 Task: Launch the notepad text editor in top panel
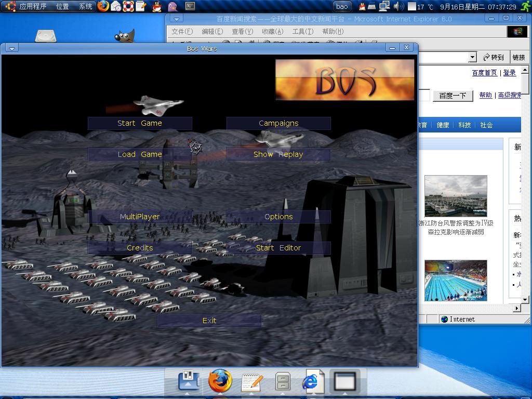[141, 6]
